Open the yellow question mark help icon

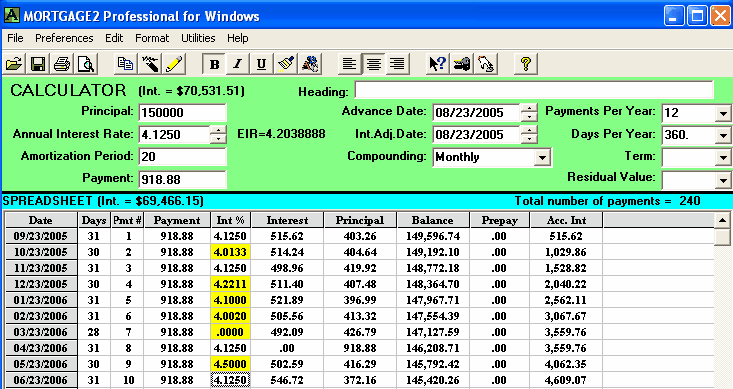point(526,64)
